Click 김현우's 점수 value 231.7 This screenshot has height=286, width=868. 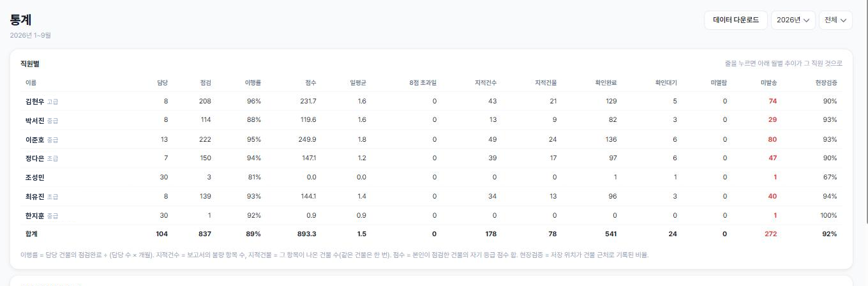click(x=308, y=102)
